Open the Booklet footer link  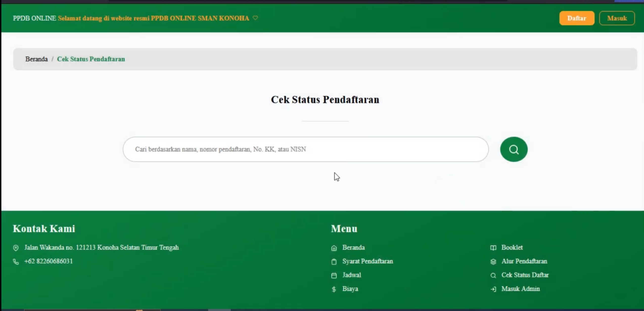512,247
